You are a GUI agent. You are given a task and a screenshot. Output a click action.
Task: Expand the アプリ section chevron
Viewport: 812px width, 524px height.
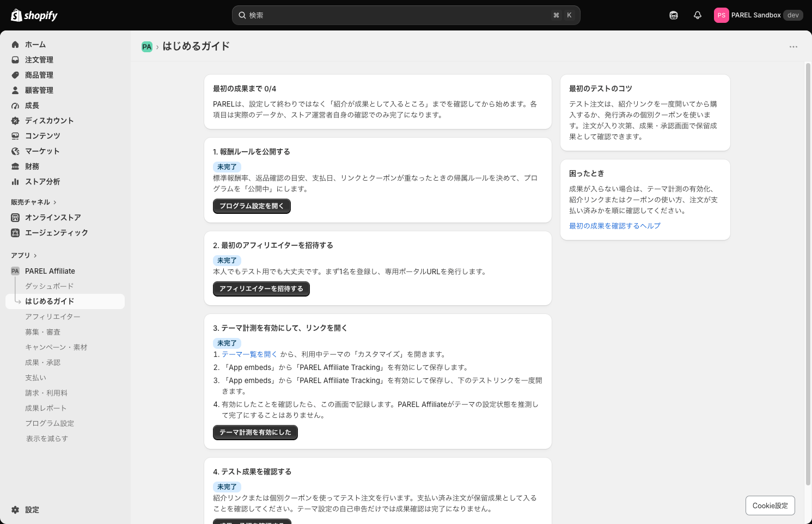(x=35, y=256)
